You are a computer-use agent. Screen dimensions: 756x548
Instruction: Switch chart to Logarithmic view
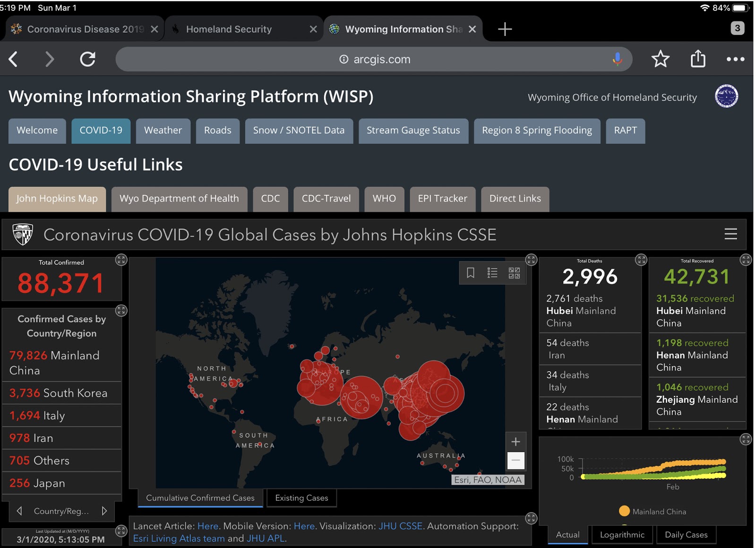pos(622,535)
